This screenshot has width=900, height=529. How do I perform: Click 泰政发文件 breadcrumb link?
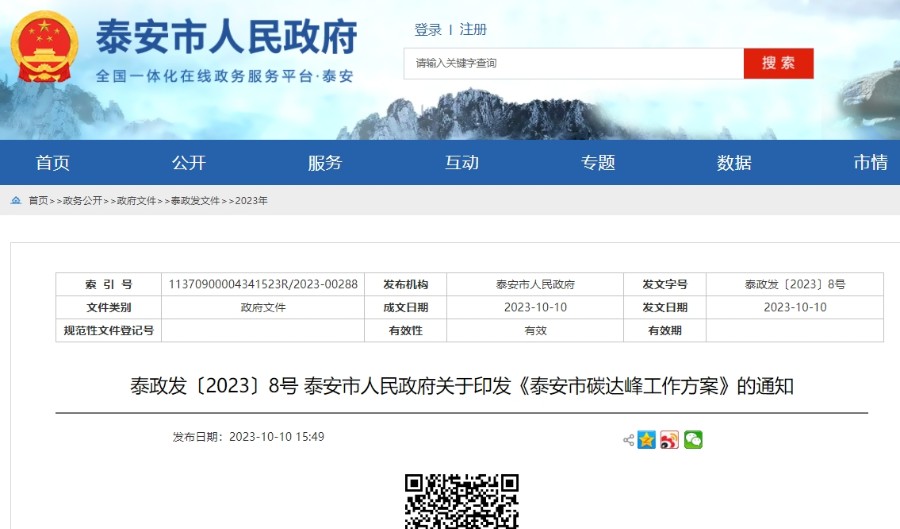[x=195, y=201]
